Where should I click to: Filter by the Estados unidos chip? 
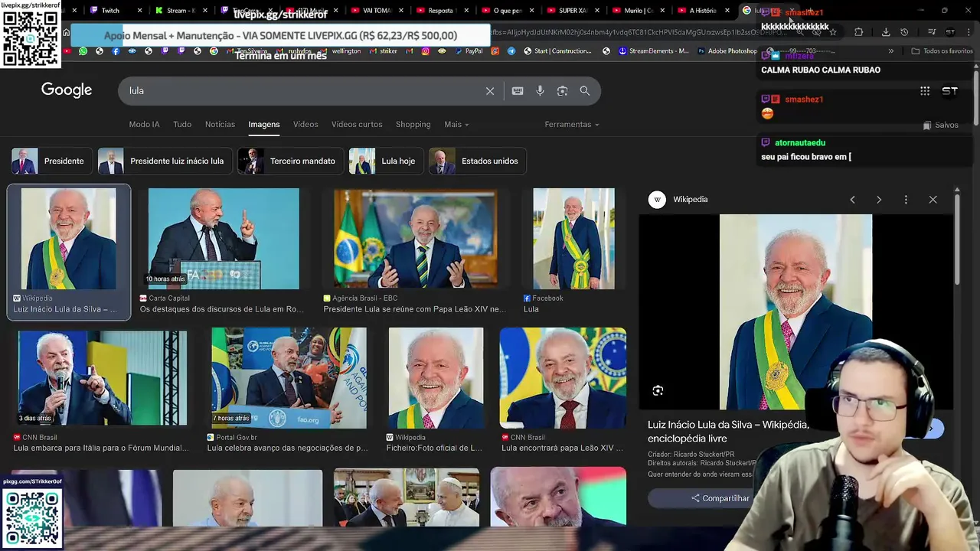478,161
